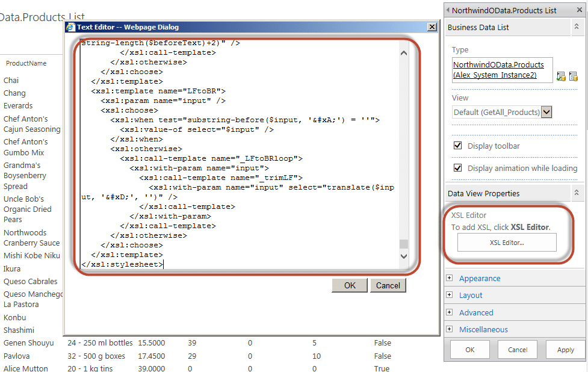Click the 17.4500 price cell

point(151,356)
